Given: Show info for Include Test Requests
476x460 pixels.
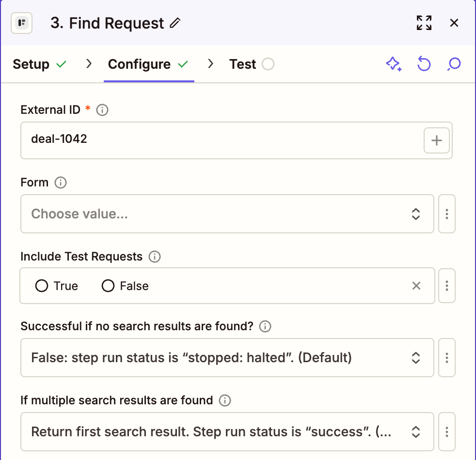Looking at the screenshot, I should click(155, 257).
